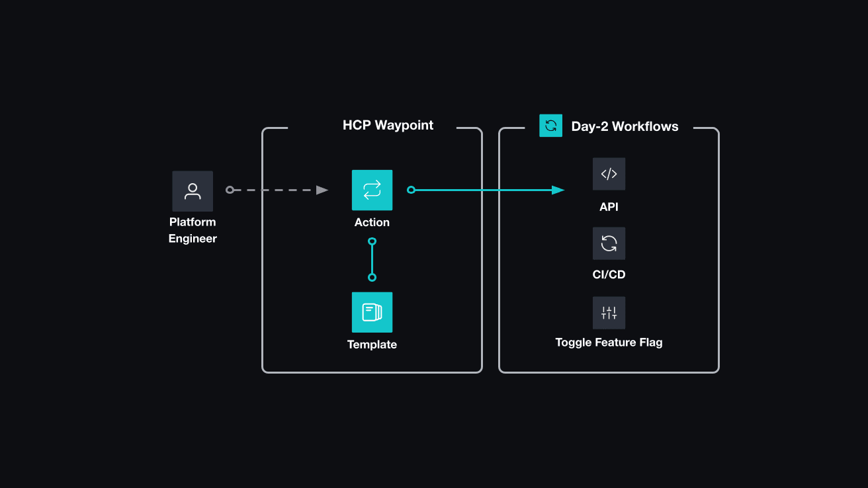868x488 pixels.
Task: Select the teal Action icon
Action: (x=372, y=190)
